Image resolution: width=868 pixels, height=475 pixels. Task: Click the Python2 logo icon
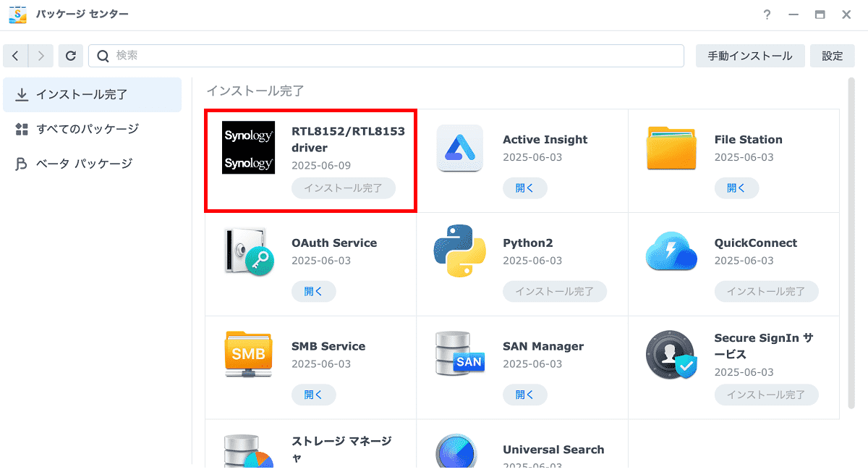[x=459, y=251]
